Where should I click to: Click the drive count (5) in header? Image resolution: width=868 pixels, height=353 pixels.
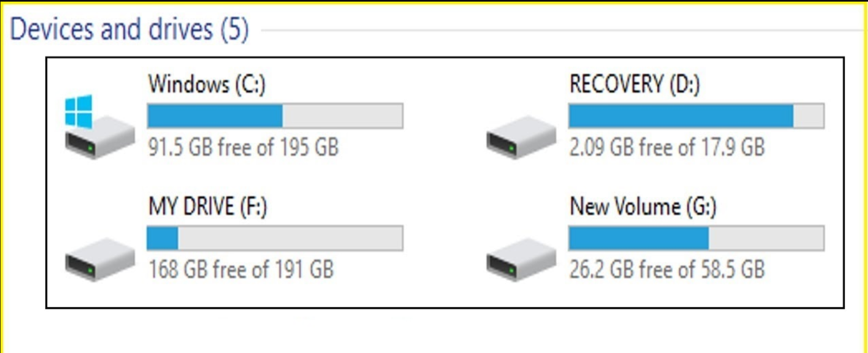point(234,29)
